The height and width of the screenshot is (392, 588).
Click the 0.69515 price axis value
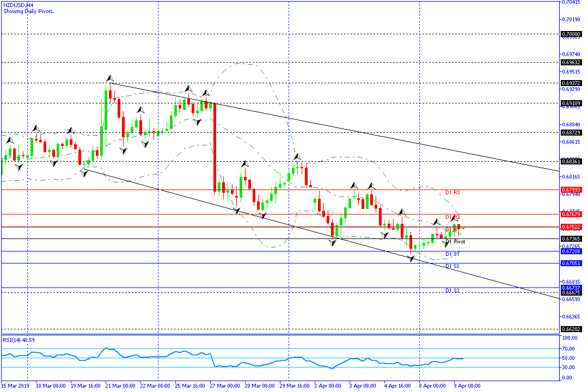[x=571, y=72]
